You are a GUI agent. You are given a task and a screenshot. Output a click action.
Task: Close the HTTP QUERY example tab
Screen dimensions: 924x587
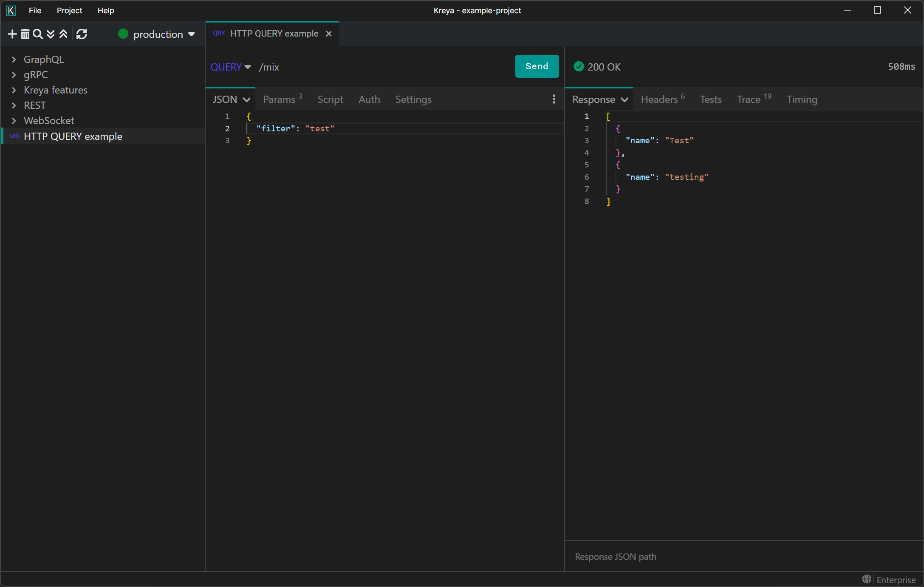328,34
